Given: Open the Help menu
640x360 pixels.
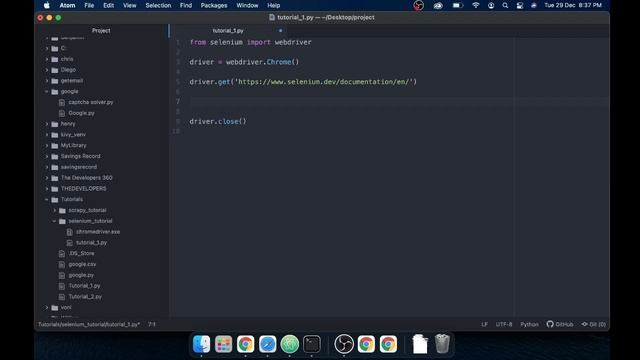Looking at the screenshot, I should 273,5.
